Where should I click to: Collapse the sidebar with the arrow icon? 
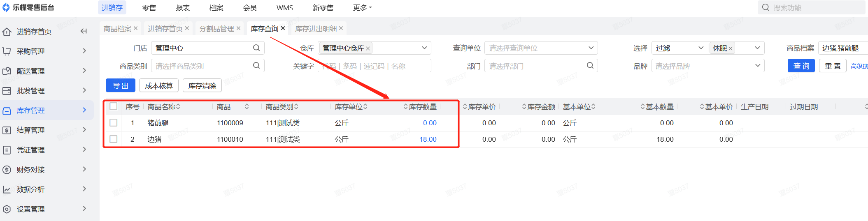click(x=84, y=31)
